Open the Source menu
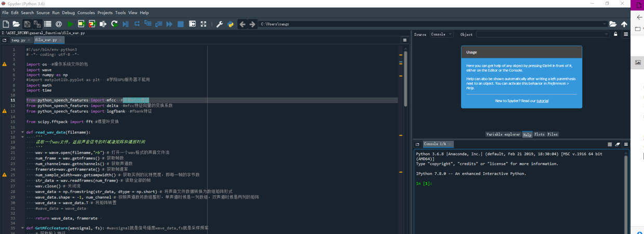 (43, 12)
